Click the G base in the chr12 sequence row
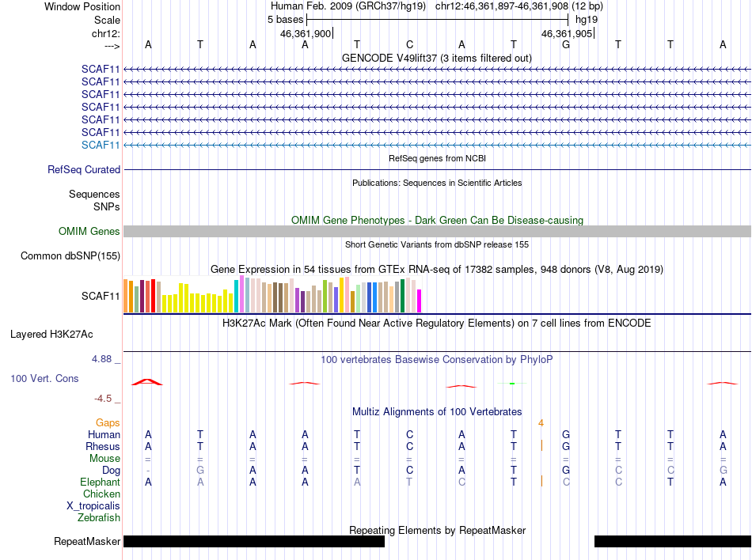This screenshot has width=752, height=560. tap(566, 44)
